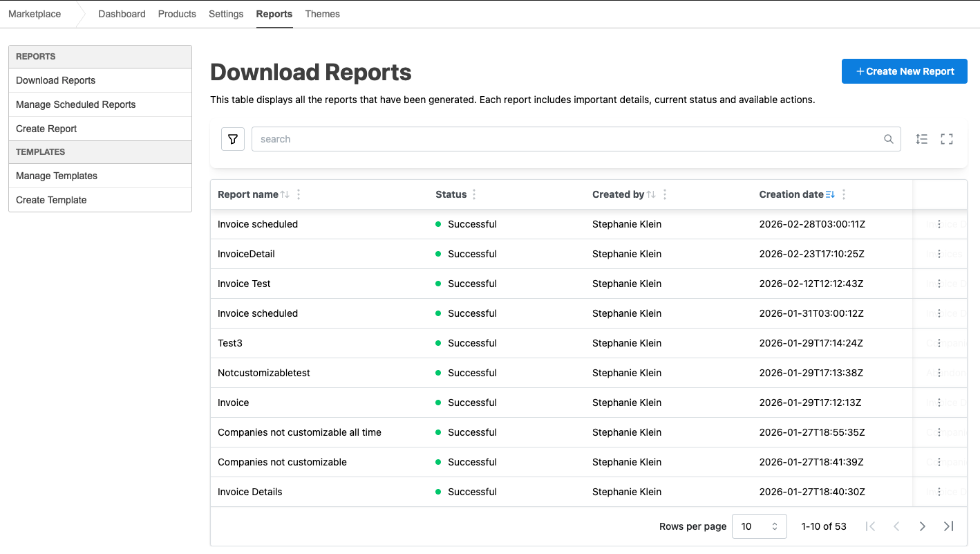
Task: Open Status column options menu
Action: [x=474, y=195]
